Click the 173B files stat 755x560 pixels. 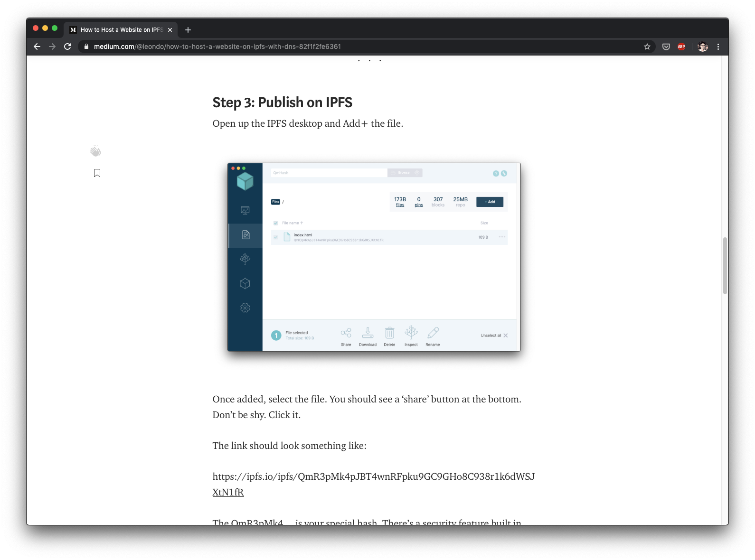pos(400,202)
